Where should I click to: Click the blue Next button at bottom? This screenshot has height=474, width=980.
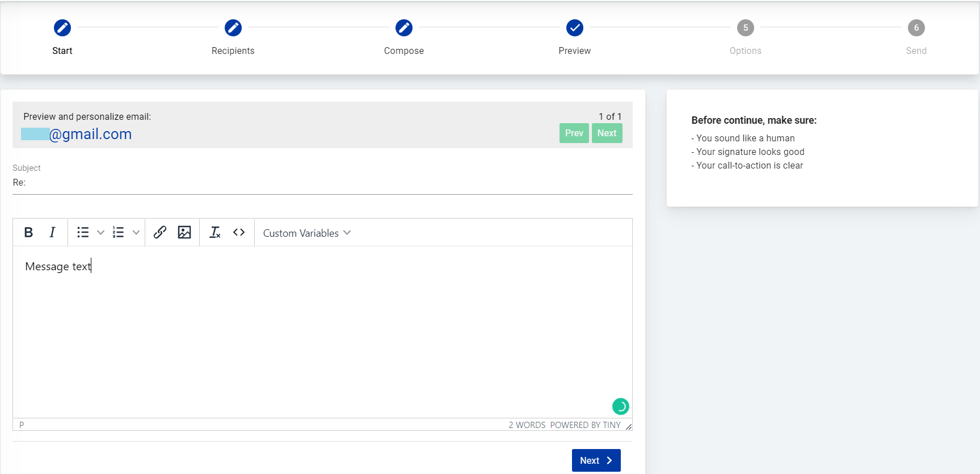[596, 460]
